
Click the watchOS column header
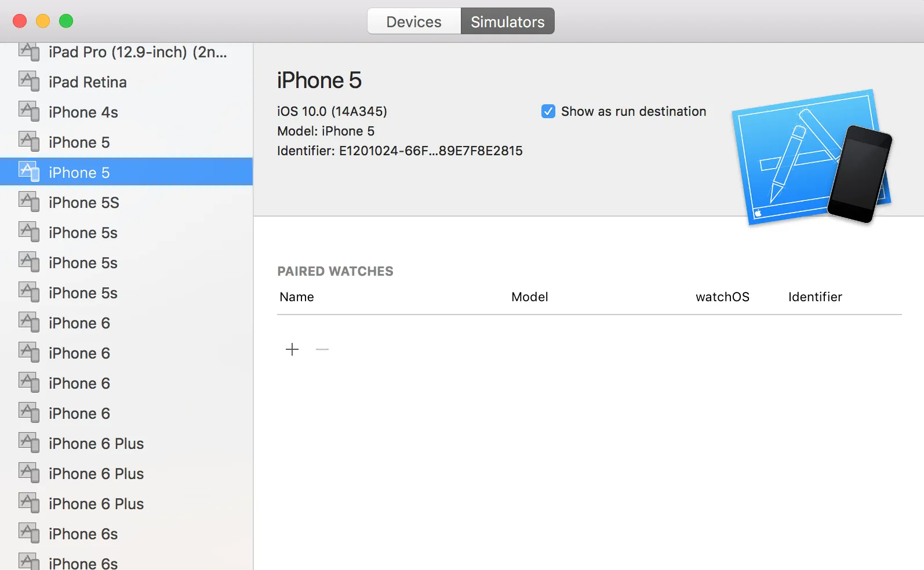click(x=722, y=297)
